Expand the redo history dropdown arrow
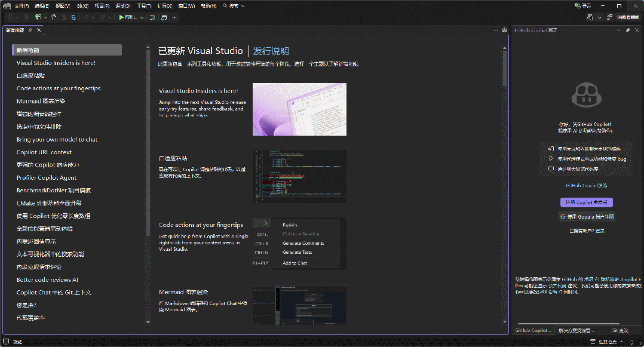Viewport: 644px width, 347px height. click(109, 17)
